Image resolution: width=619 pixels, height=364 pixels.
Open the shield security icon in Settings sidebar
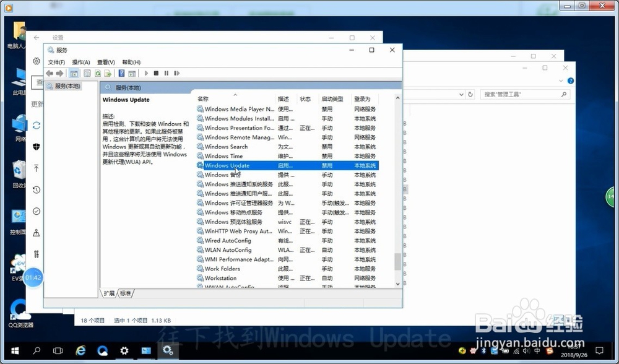pos(37,147)
